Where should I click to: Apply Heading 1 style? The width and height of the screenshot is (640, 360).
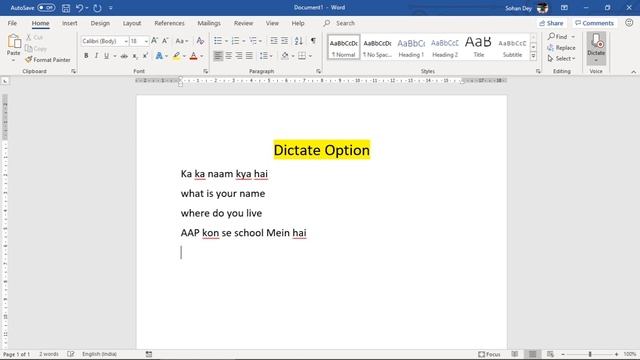tap(411, 47)
